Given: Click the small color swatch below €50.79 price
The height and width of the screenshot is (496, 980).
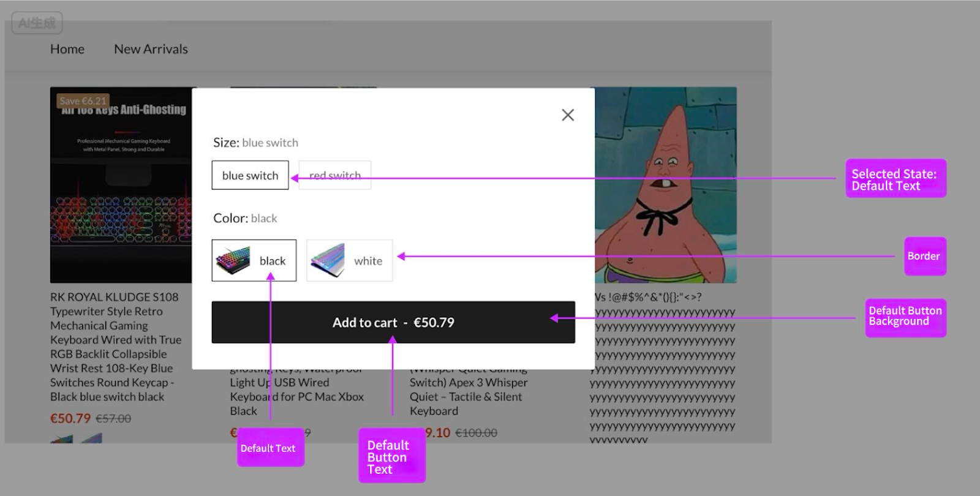Looking at the screenshot, I should click(x=62, y=438).
